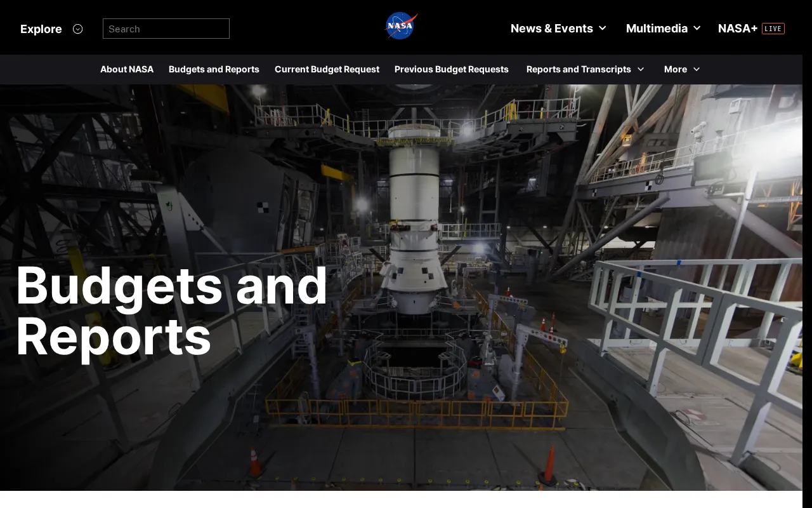Click the LIVE badge

tap(773, 29)
